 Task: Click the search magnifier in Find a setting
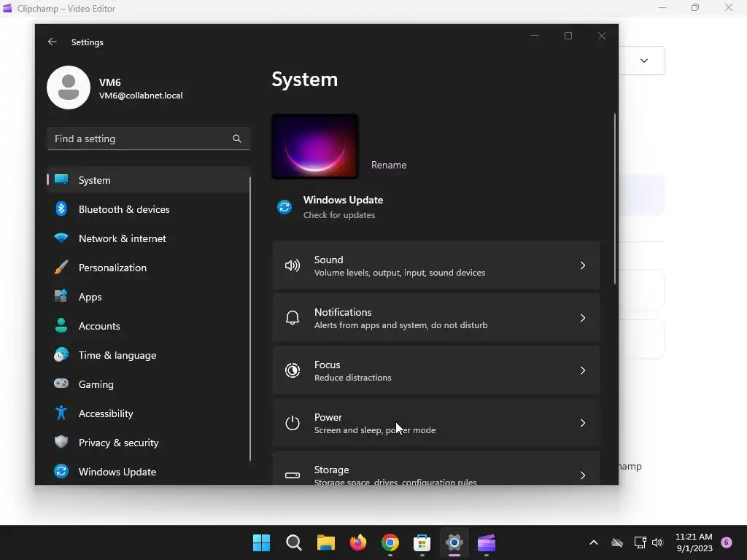point(237,139)
